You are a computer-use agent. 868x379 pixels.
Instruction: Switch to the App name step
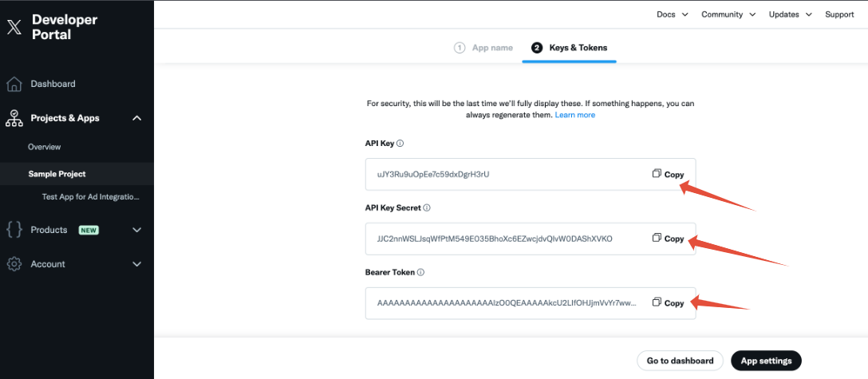point(483,48)
